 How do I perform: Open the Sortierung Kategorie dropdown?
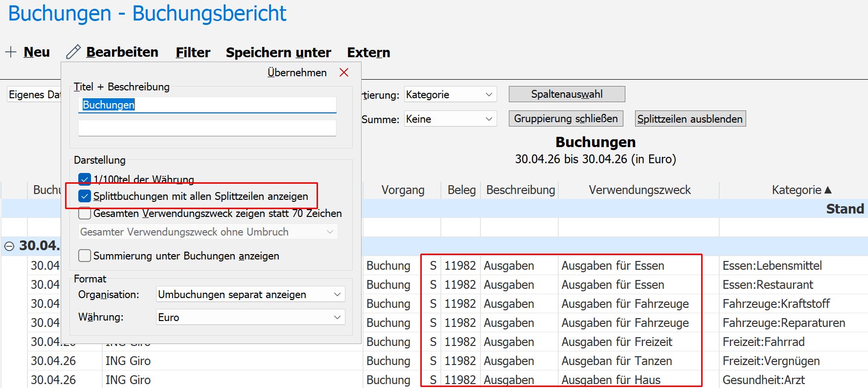[450, 94]
